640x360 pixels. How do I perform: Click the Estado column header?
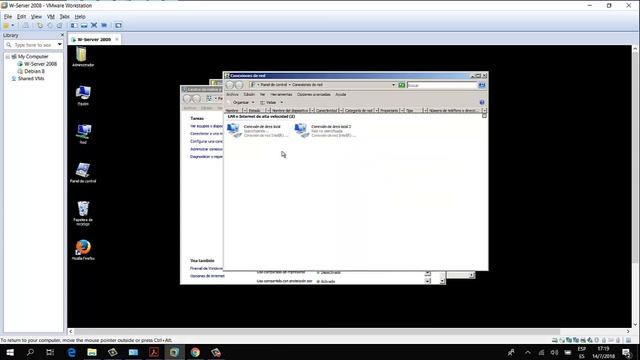coord(256,111)
